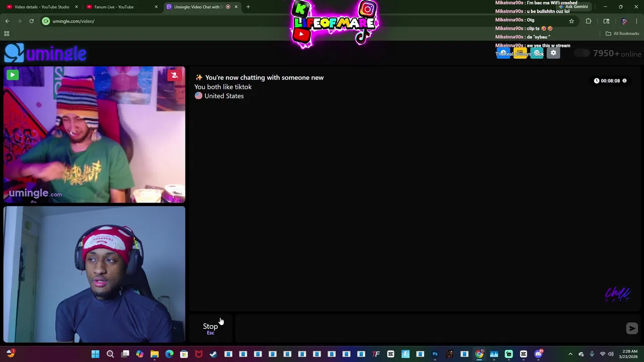Viewport: 644px width, 362px height.
Task: Open a new browser tab
Action: [x=248, y=7]
